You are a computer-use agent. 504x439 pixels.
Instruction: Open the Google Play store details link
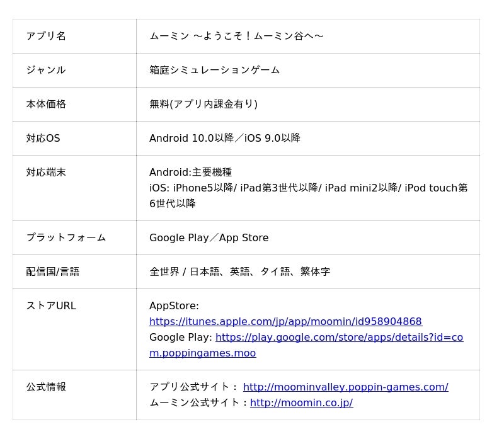tap(339, 338)
